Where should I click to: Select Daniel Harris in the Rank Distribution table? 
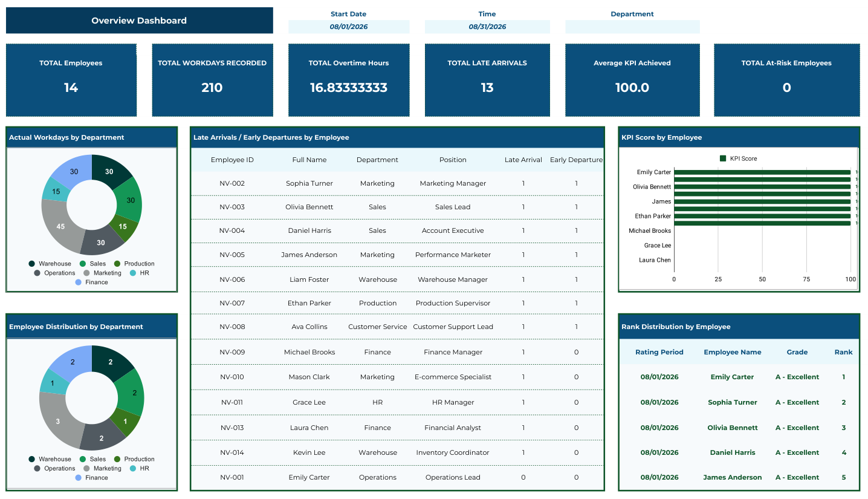pyautogui.click(x=733, y=452)
